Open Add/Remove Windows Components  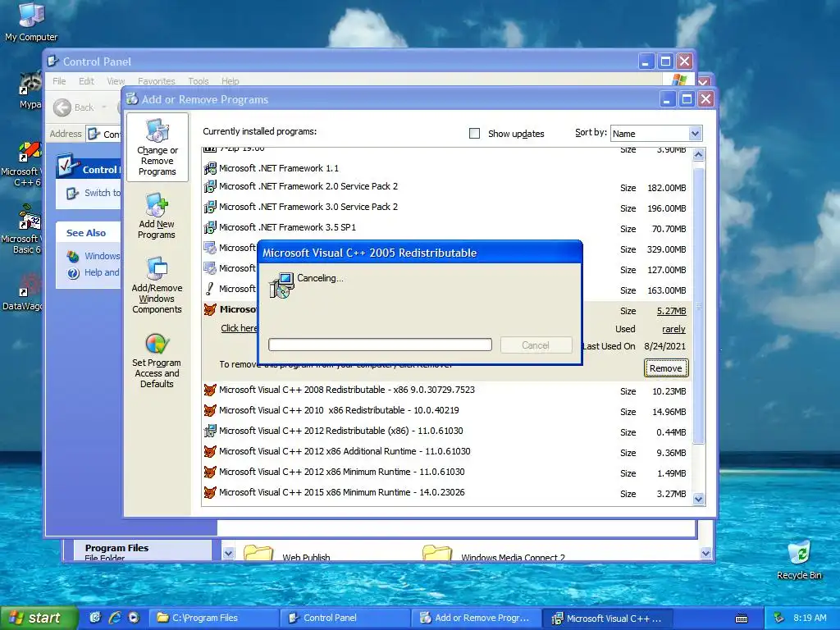(157, 285)
